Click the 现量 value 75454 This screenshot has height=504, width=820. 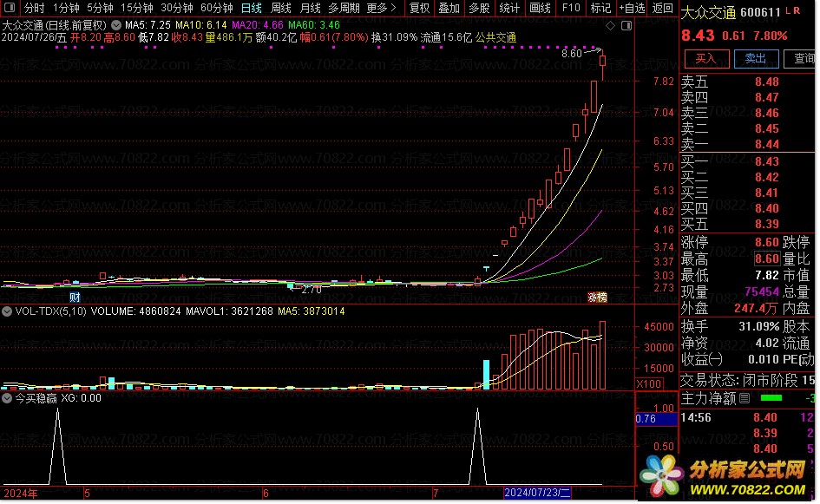pyautogui.click(x=762, y=291)
